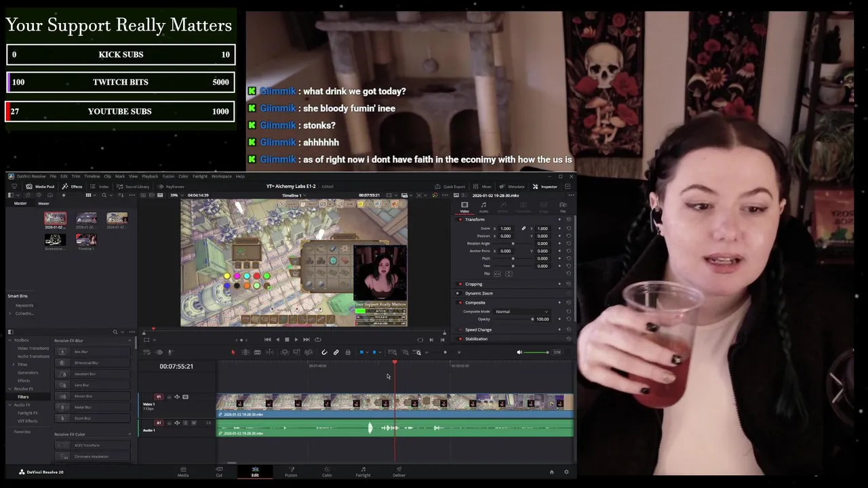
Task: Open Project Settings gear icon
Action: [566, 472]
